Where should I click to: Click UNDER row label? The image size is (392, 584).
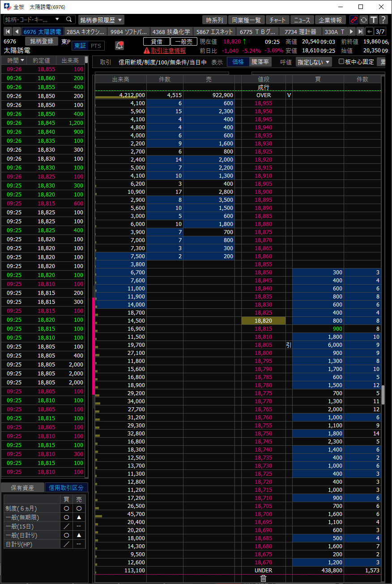click(x=264, y=570)
